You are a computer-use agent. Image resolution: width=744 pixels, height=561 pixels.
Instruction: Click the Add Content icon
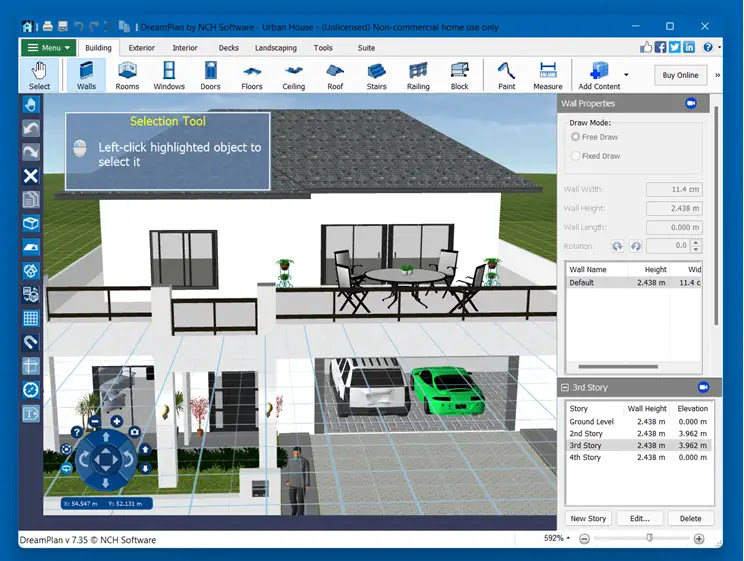599,71
